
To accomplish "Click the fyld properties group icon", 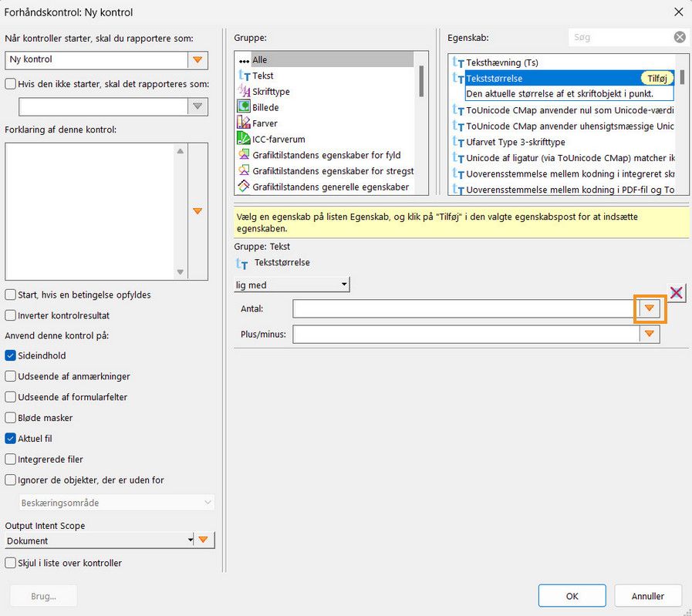I will 244,155.
